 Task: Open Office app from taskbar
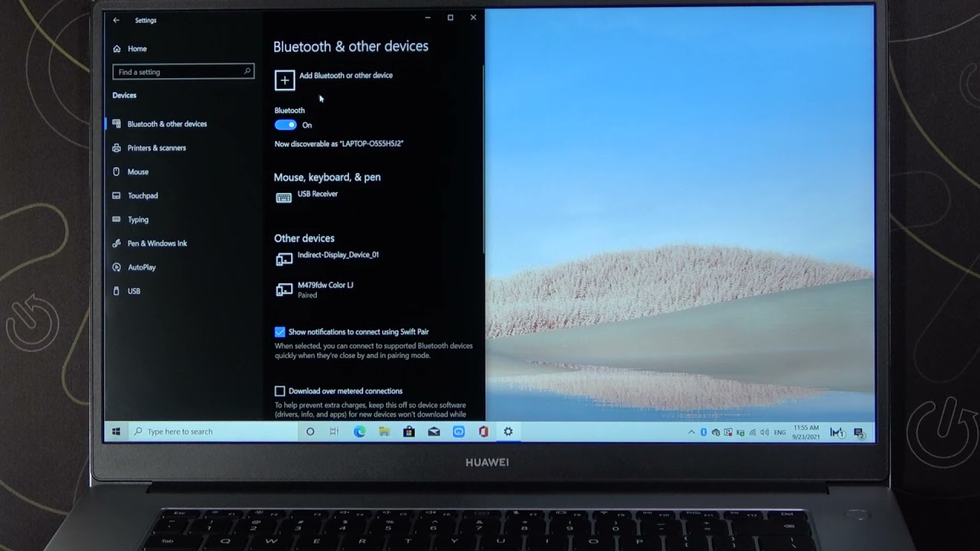[483, 432]
